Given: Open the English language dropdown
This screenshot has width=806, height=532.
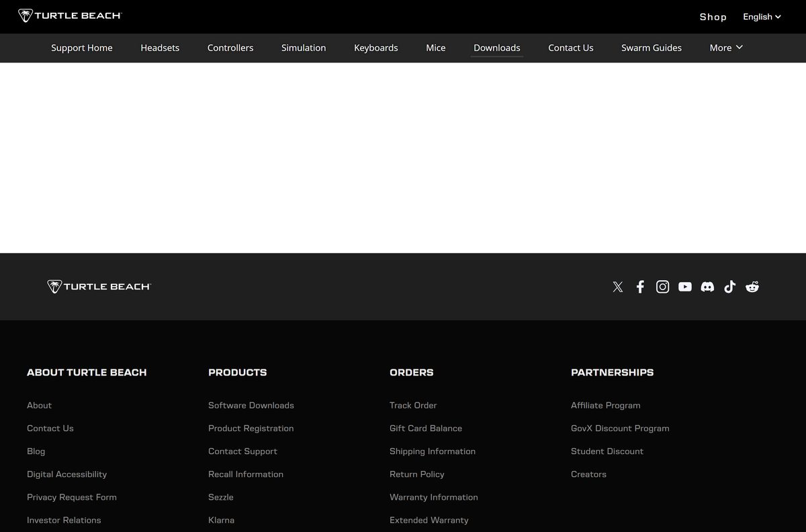Looking at the screenshot, I should 762,17.
